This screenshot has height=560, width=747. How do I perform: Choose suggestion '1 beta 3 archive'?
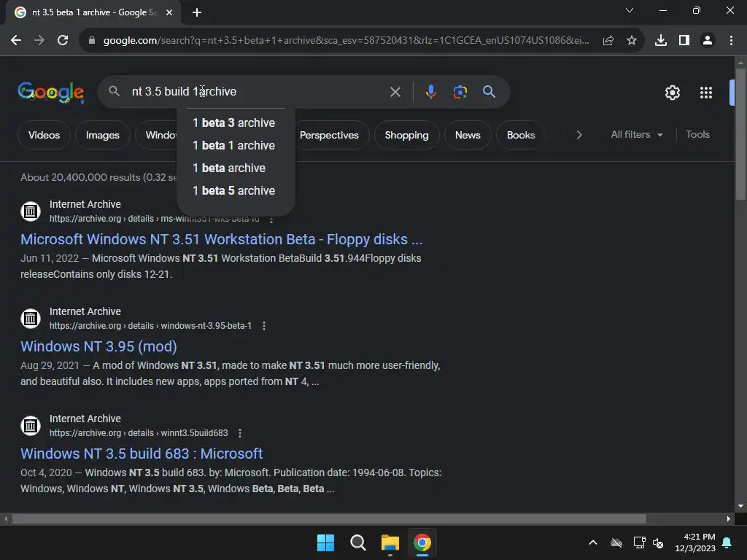click(x=236, y=122)
